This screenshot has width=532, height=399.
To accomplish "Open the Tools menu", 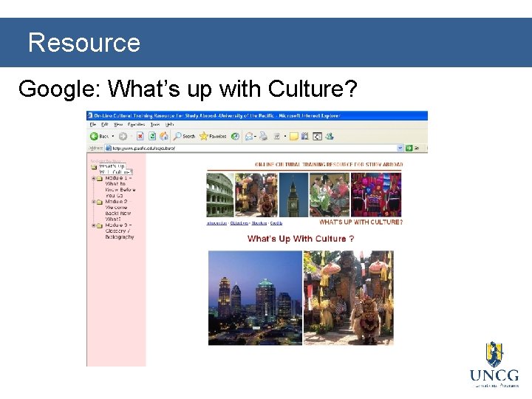I will [155, 125].
